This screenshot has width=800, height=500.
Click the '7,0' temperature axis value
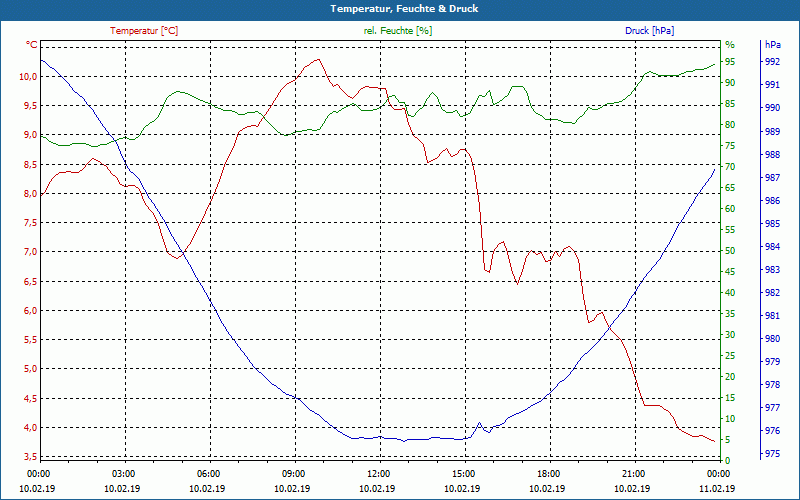30,252
